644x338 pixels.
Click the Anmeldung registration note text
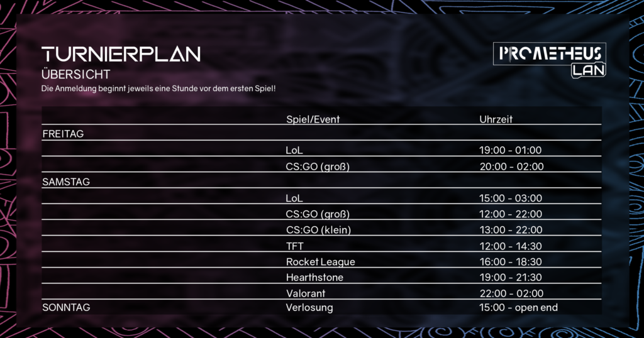pos(158,89)
